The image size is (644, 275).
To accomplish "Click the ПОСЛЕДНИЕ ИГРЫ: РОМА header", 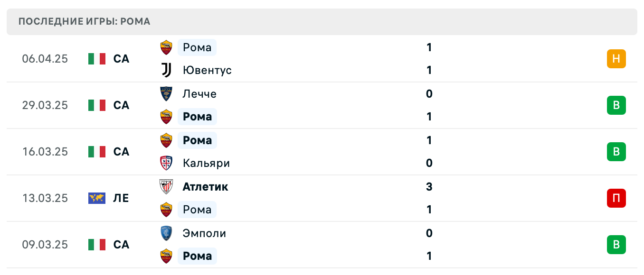I will click(x=84, y=21).
